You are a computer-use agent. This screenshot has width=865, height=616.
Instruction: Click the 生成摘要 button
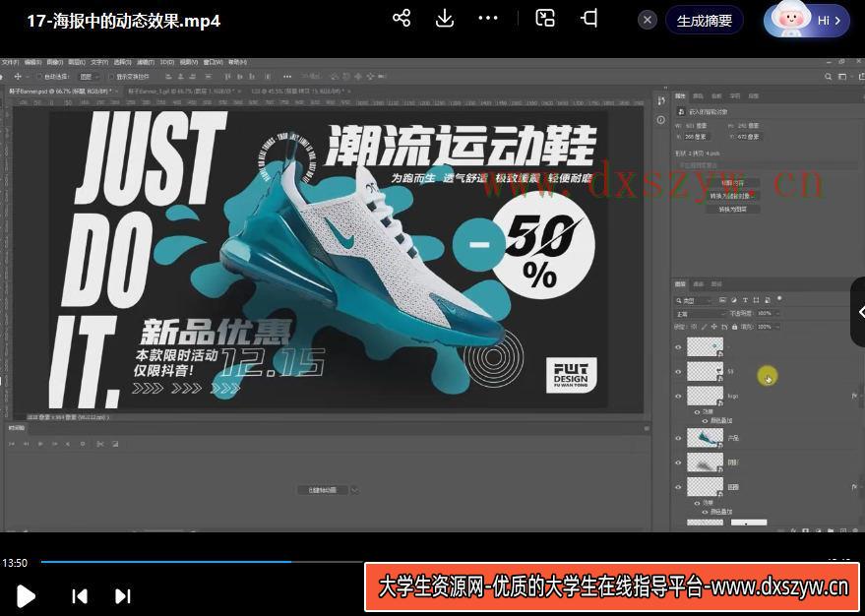pyautogui.click(x=705, y=21)
